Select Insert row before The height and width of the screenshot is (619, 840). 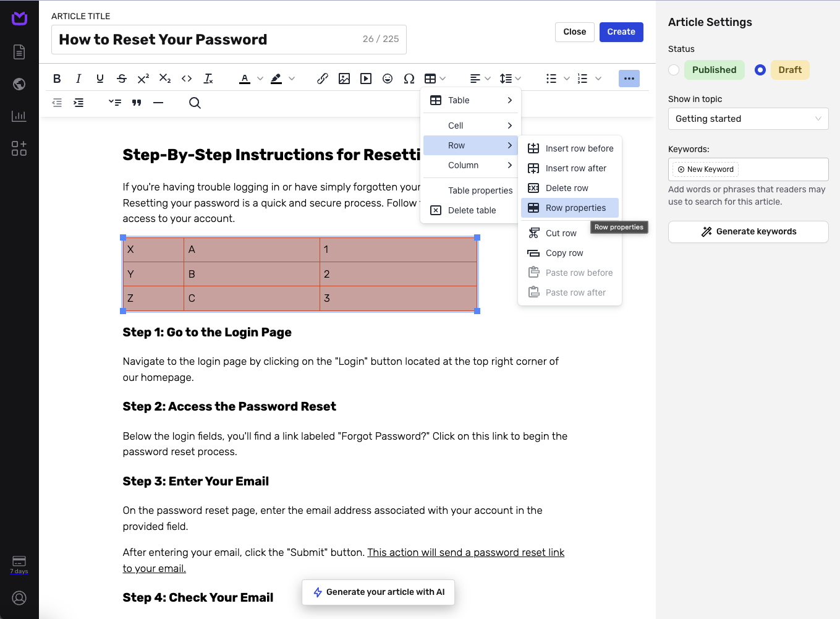570,148
